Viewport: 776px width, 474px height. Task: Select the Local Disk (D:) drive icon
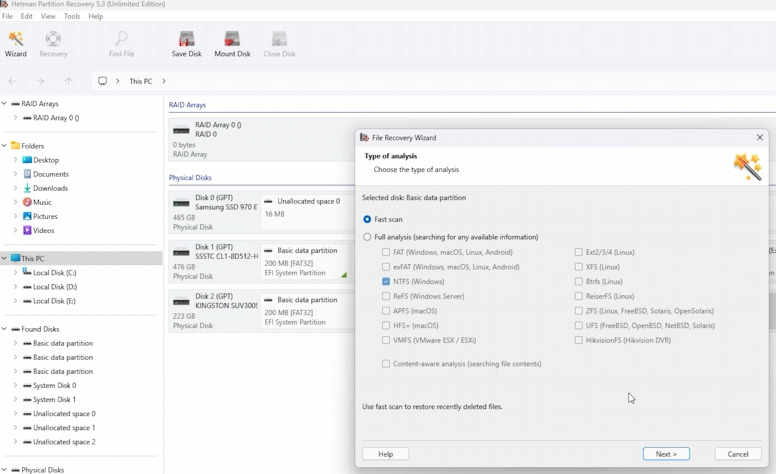(x=27, y=286)
